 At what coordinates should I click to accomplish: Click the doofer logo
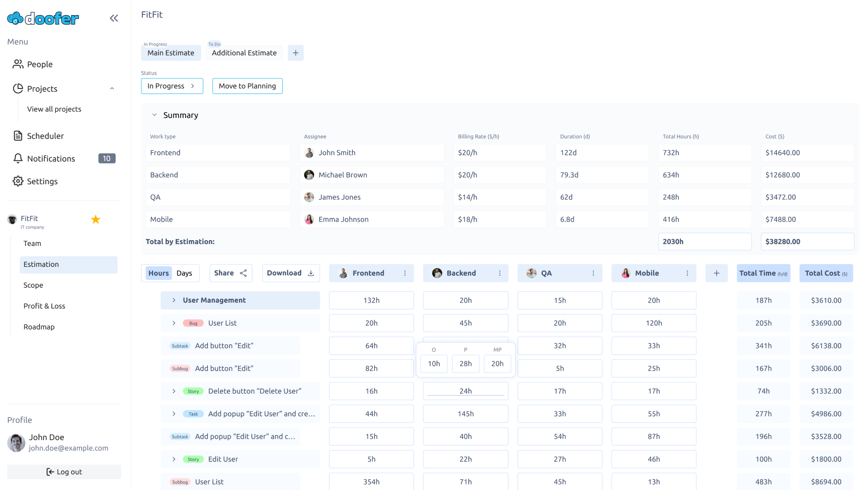tap(43, 18)
